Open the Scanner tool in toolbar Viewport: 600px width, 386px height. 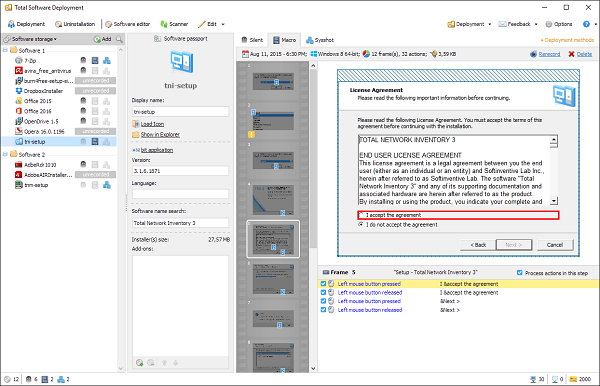(x=174, y=24)
